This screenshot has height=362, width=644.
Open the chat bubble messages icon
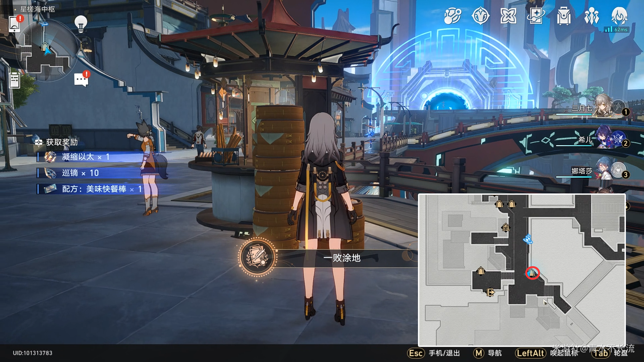(x=81, y=80)
